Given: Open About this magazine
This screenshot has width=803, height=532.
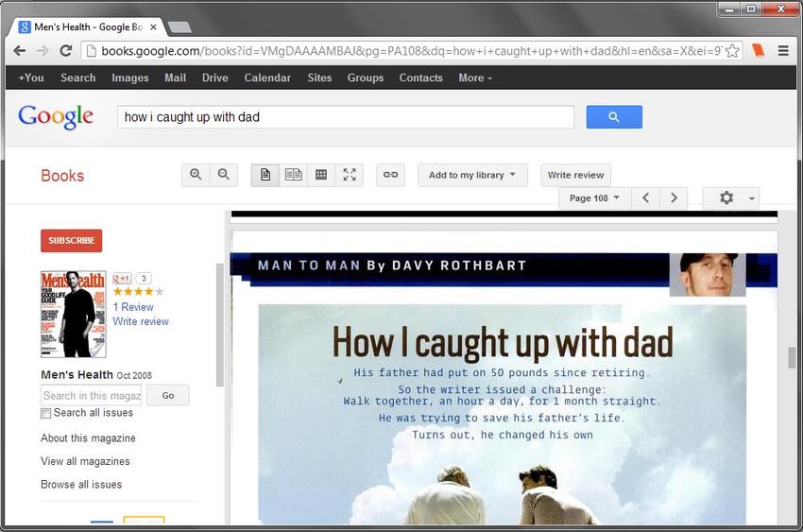Looking at the screenshot, I should [88, 438].
